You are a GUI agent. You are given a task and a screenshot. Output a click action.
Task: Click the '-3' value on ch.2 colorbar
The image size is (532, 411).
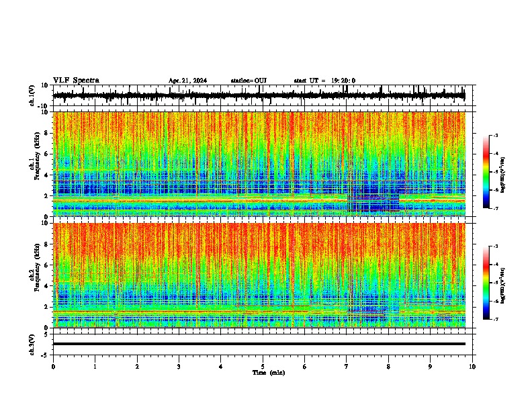(496, 246)
